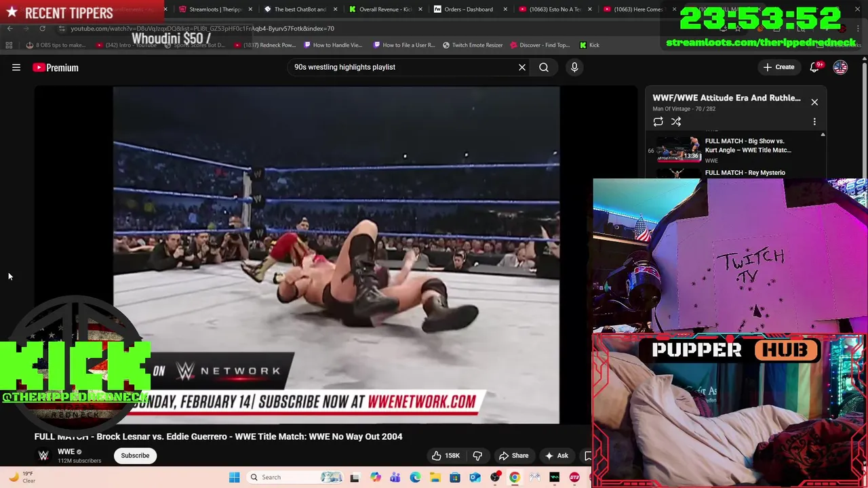Open the weather widget showing 19°F
868x488 pixels.
point(22,477)
